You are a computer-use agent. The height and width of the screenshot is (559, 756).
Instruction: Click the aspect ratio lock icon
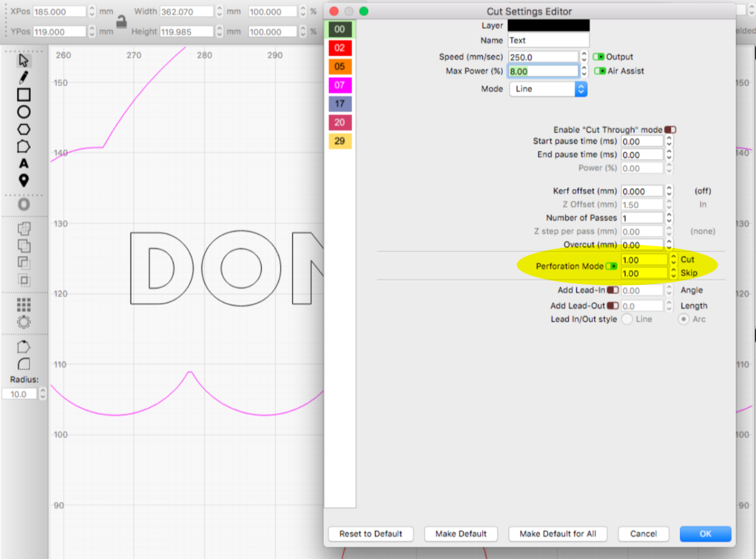[x=121, y=21]
